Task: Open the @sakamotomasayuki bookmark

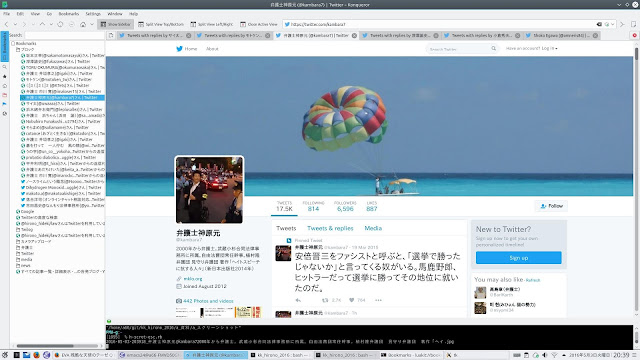Action: 64,56
